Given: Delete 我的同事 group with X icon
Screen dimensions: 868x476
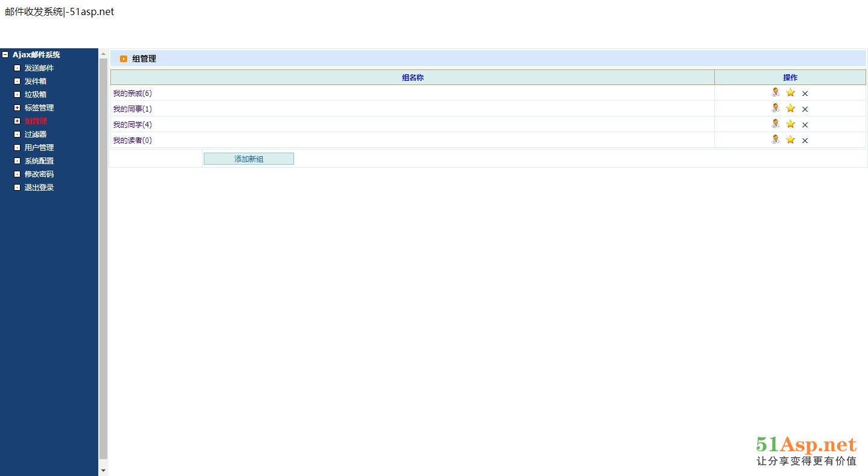Looking at the screenshot, I should click(805, 109).
